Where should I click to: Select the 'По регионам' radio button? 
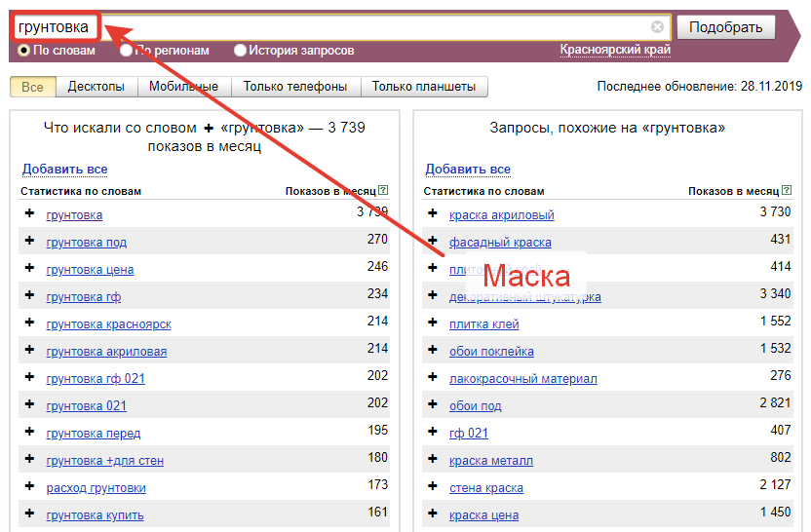(126, 50)
